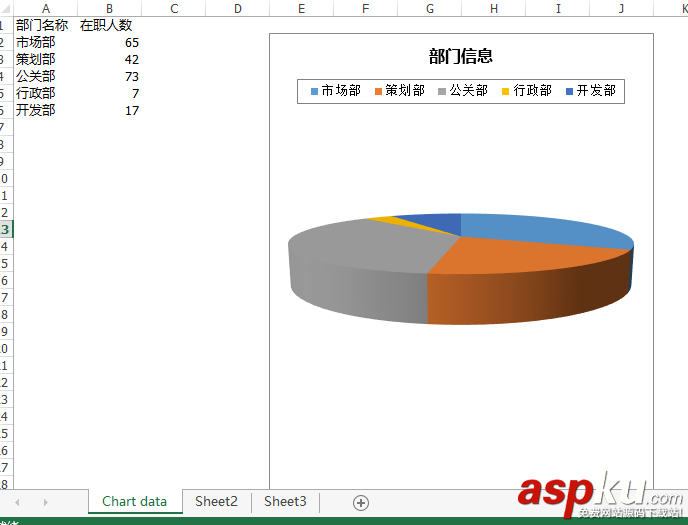688x525 pixels.
Task: Select the highlighted active row header
Action: (5, 229)
